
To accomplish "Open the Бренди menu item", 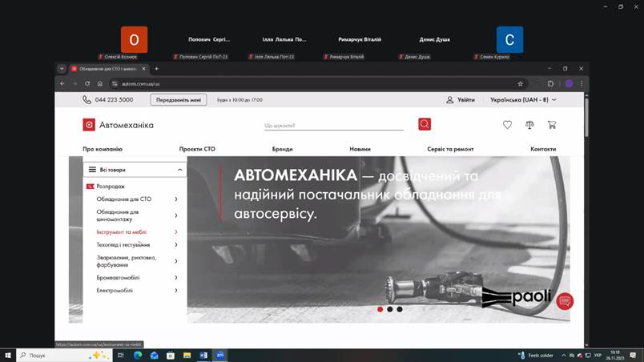I will point(282,149).
